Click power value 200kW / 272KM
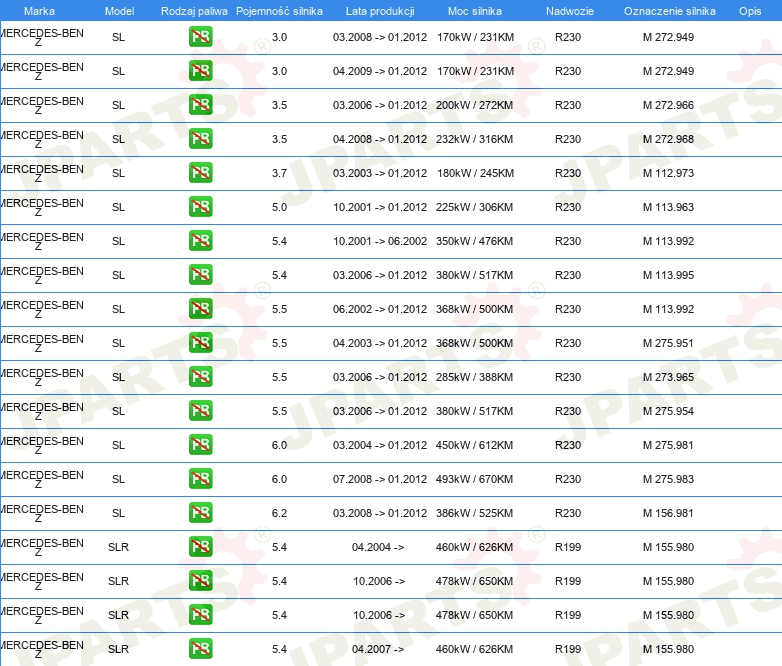Screen dimensions: 782x666 (x=474, y=105)
